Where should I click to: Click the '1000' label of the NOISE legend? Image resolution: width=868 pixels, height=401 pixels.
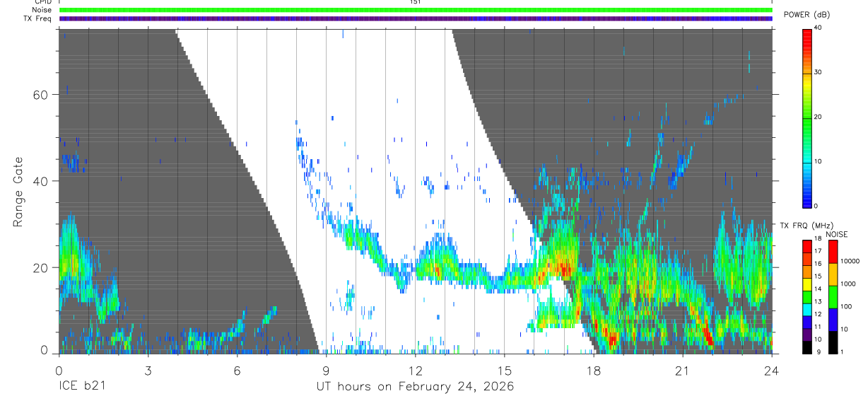tap(848, 284)
